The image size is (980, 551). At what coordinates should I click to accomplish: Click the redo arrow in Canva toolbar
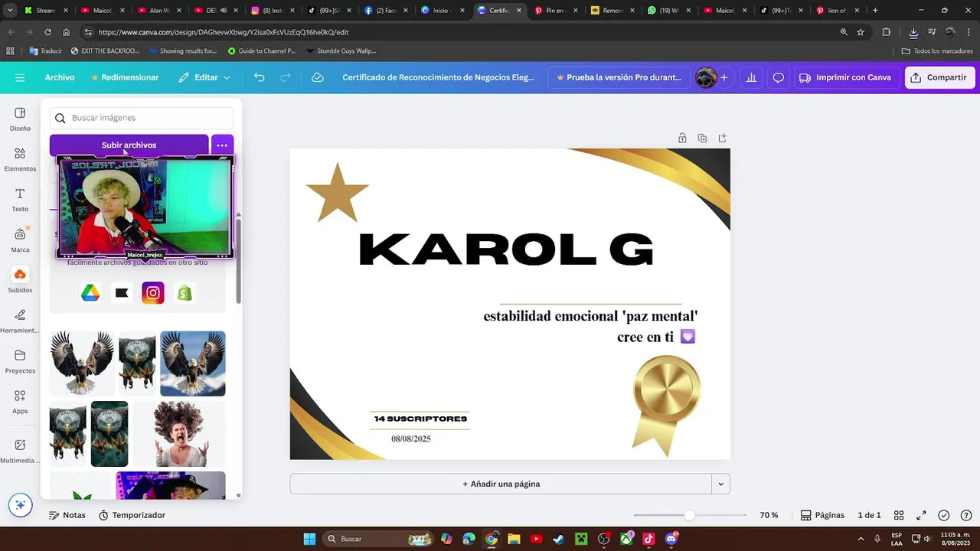(x=286, y=77)
